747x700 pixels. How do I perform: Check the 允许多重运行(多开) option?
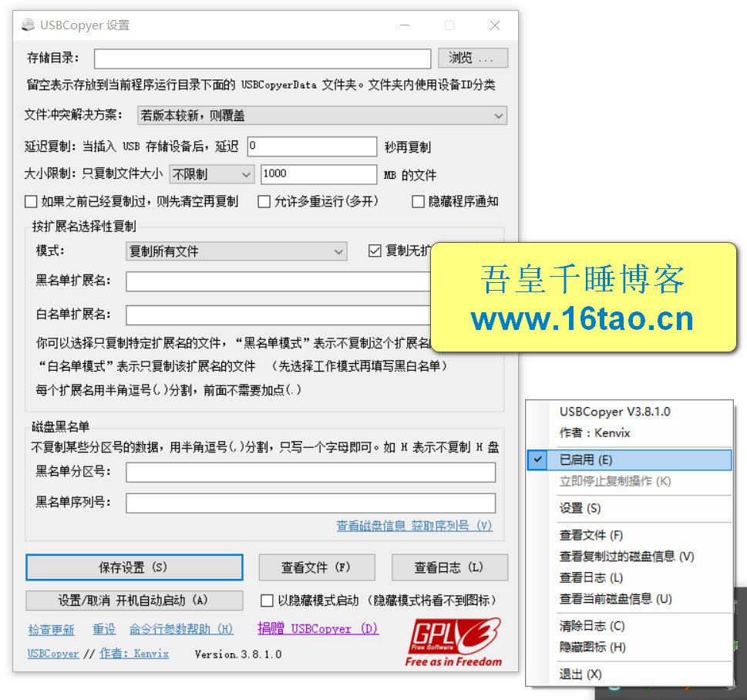coord(264,202)
